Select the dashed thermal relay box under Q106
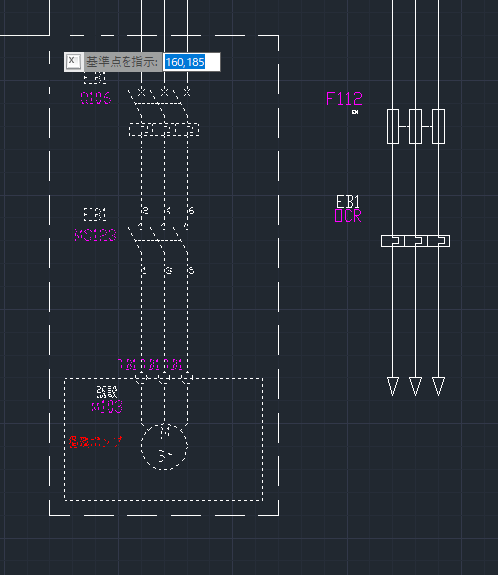Viewport: 498px width, 575px height. tap(164, 129)
